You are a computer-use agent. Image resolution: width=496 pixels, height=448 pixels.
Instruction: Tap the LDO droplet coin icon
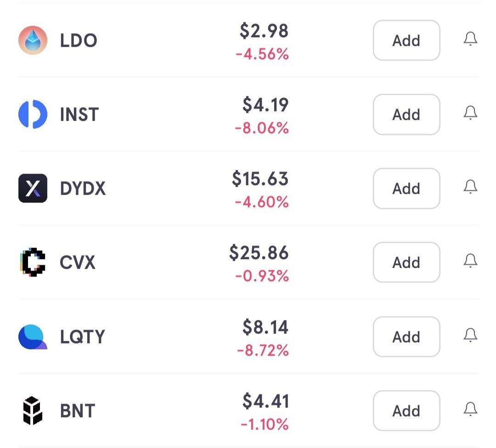click(x=33, y=40)
